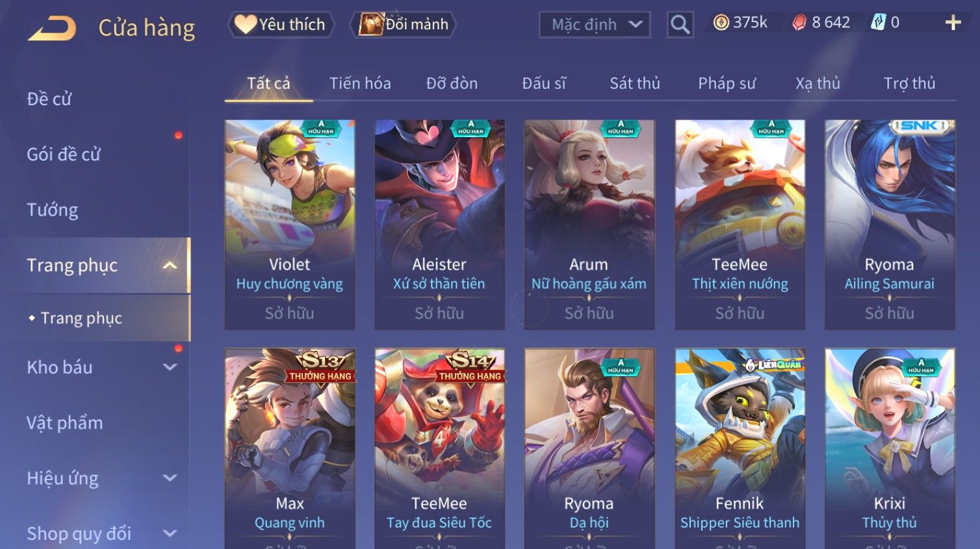The width and height of the screenshot is (980, 549).
Task: Switch to the Pháp sư tab
Action: click(x=727, y=83)
